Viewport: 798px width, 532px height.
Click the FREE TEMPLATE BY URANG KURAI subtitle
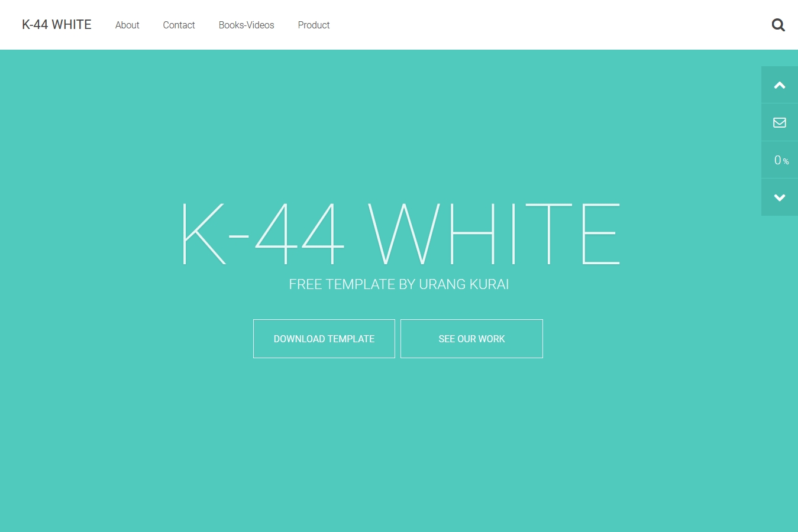coord(399,284)
